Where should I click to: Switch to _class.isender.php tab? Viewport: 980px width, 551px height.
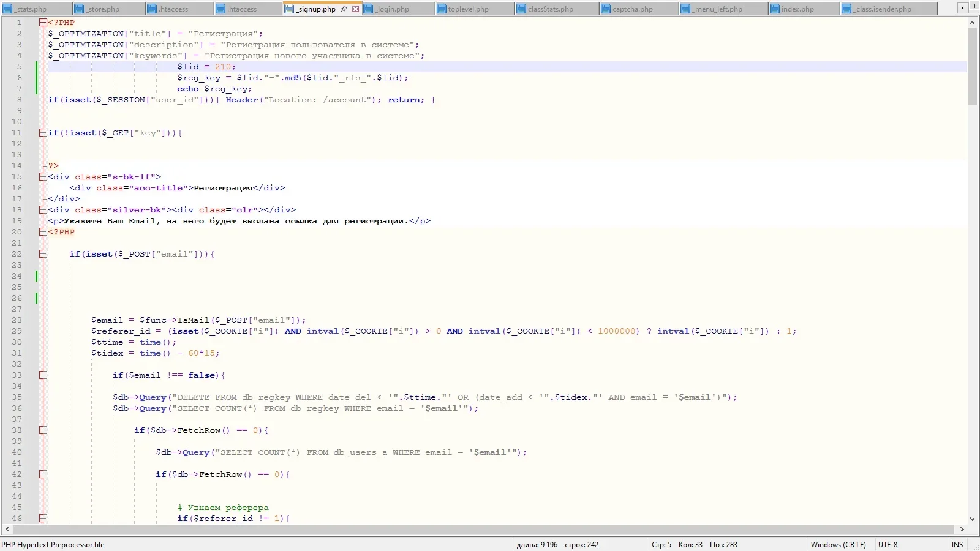coord(889,9)
